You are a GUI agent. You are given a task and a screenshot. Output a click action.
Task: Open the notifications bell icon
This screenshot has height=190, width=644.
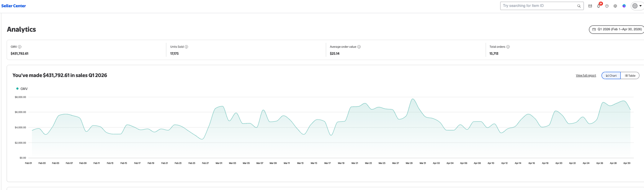click(x=599, y=6)
